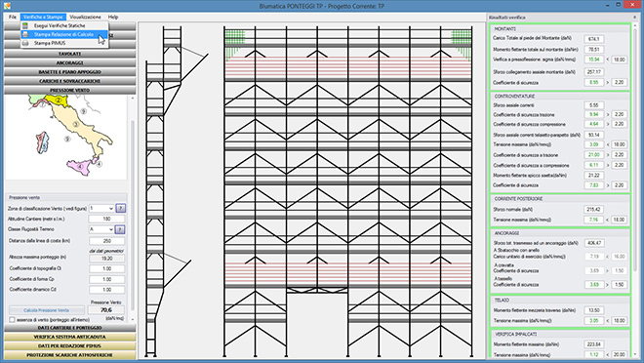The image size is (644, 363).
Task: Open the Verifica Sistema Anticaduta section
Action: click(x=70, y=337)
